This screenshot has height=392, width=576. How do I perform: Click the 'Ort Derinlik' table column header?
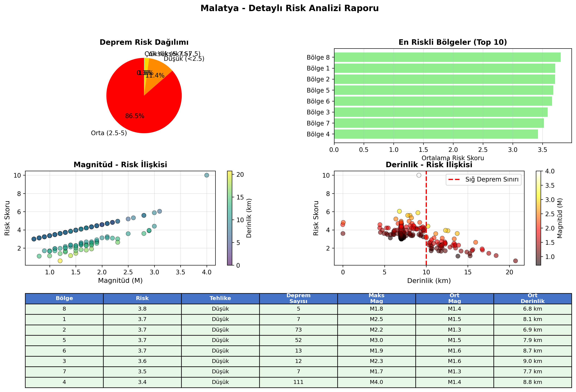(x=533, y=298)
